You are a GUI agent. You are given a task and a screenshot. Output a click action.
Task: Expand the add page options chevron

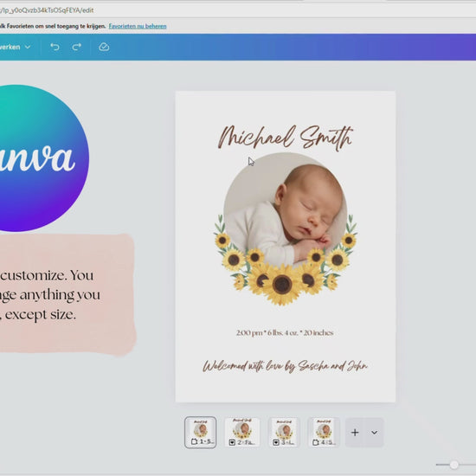tap(374, 432)
